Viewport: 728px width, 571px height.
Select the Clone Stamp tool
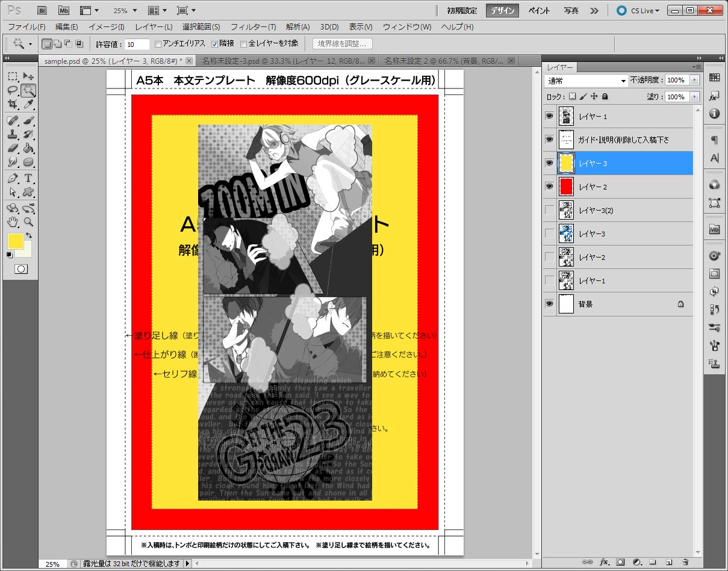click(13, 134)
